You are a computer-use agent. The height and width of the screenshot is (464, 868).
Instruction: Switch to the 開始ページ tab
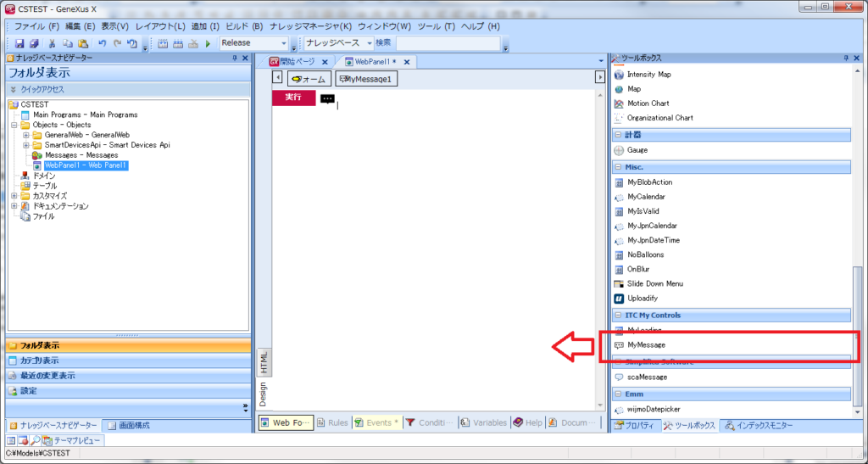(x=297, y=62)
